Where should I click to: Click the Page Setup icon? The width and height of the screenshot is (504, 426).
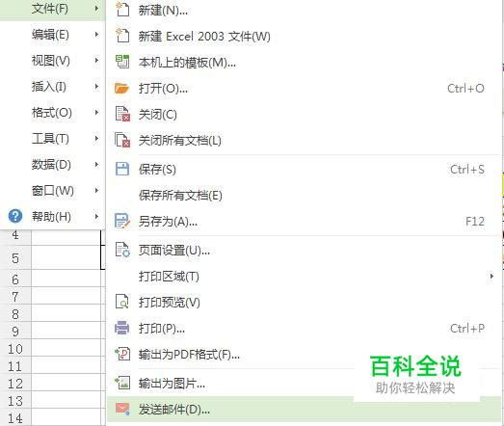pos(122,250)
